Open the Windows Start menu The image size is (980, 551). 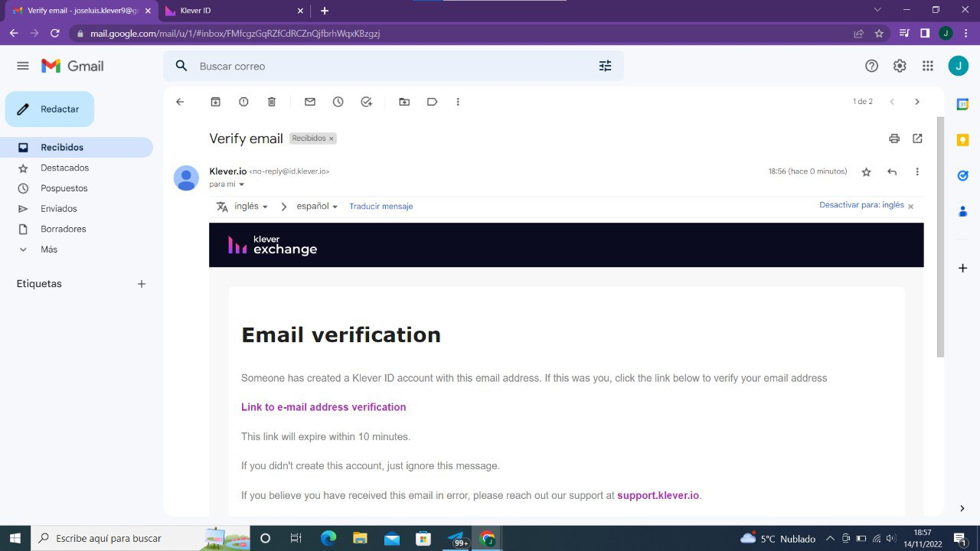point(15,538)
